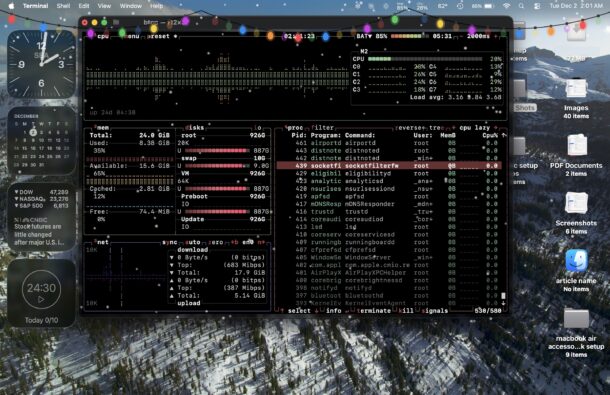Open Control Center icon in menu bar
The image size is (610, 395).
537,6
